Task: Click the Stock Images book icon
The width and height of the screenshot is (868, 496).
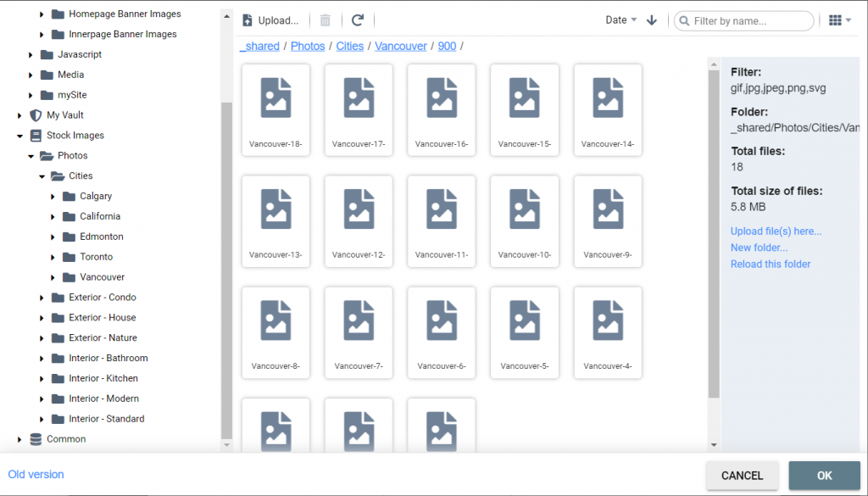Action: pos(36,136)
